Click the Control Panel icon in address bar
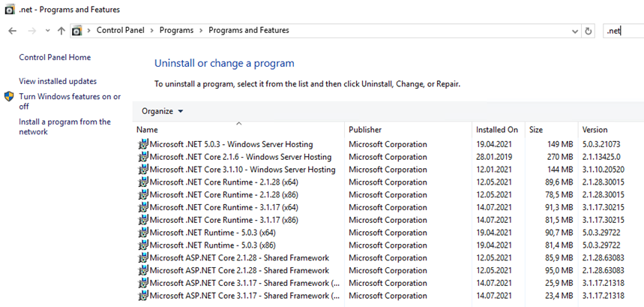 [x=76, y=31]
